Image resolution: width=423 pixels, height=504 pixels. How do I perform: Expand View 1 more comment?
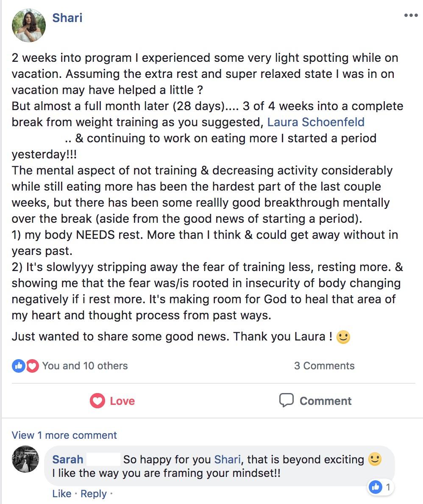[64, 435]
